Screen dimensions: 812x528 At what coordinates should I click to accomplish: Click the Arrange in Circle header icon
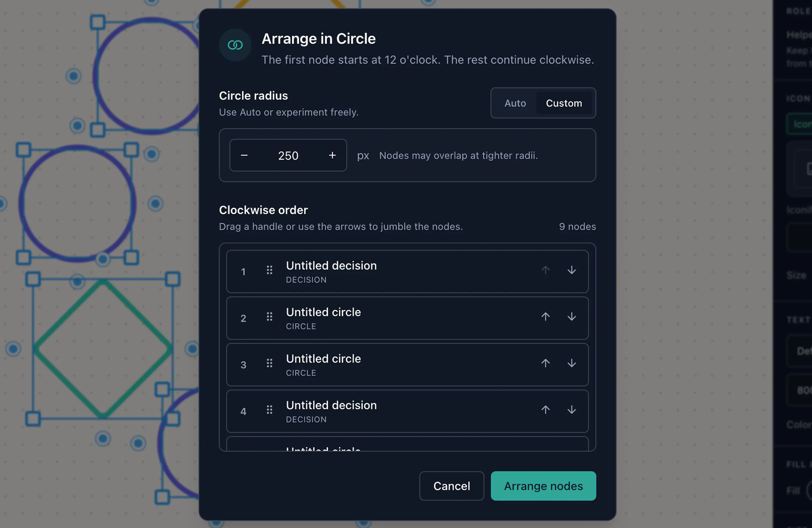pyautogui.click(x=235, y=45)
